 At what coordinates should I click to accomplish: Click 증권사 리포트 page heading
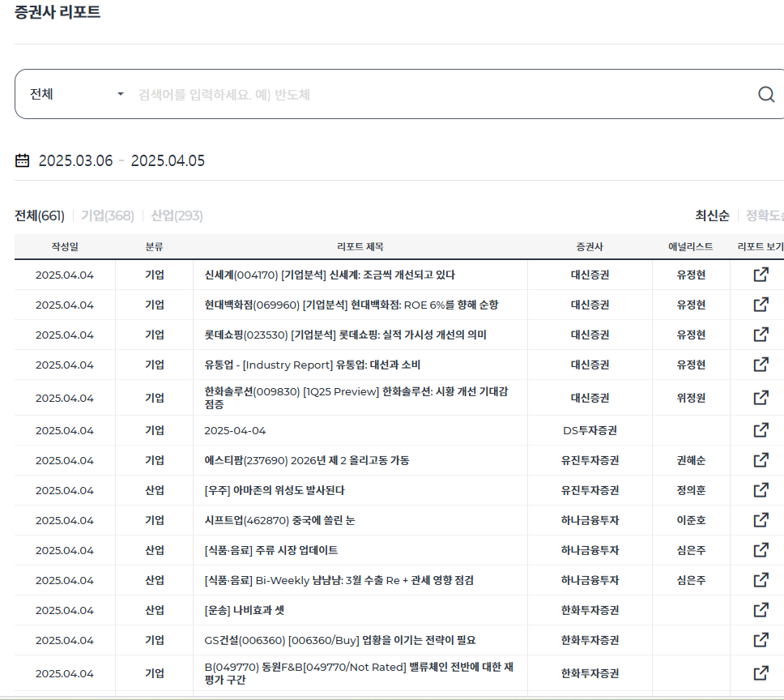[58, 11]
